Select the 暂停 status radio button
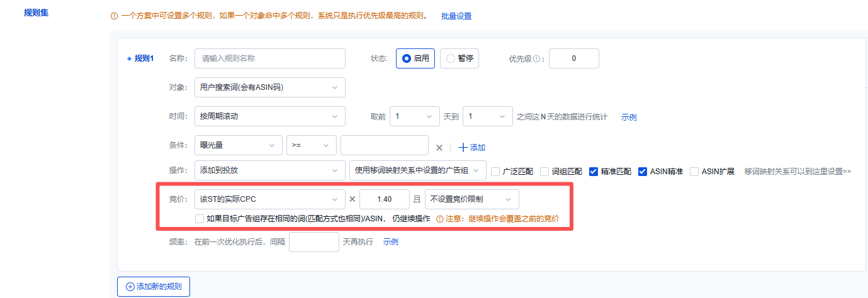Screen dimensions: 868x298 point(451,58)
